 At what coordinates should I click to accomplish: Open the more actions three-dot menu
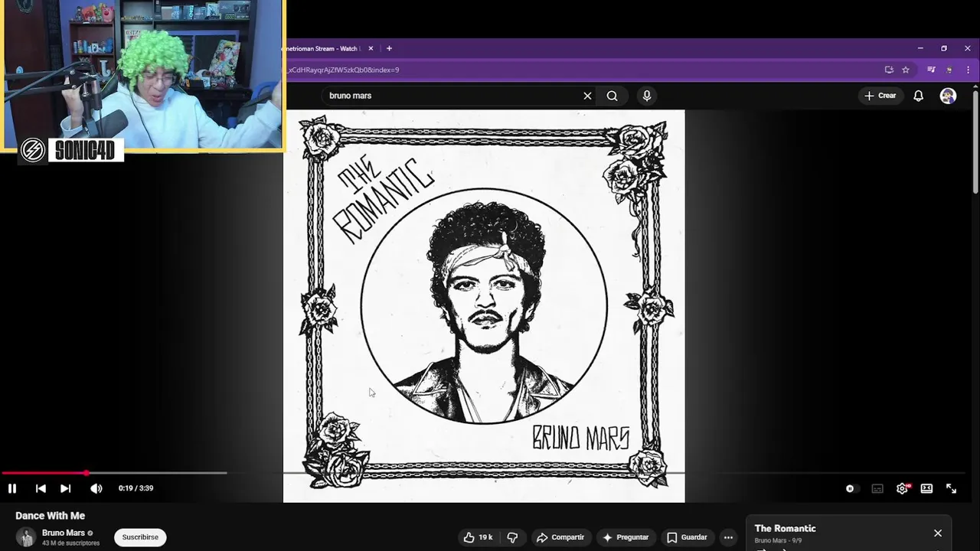click(x=728, y=537)
